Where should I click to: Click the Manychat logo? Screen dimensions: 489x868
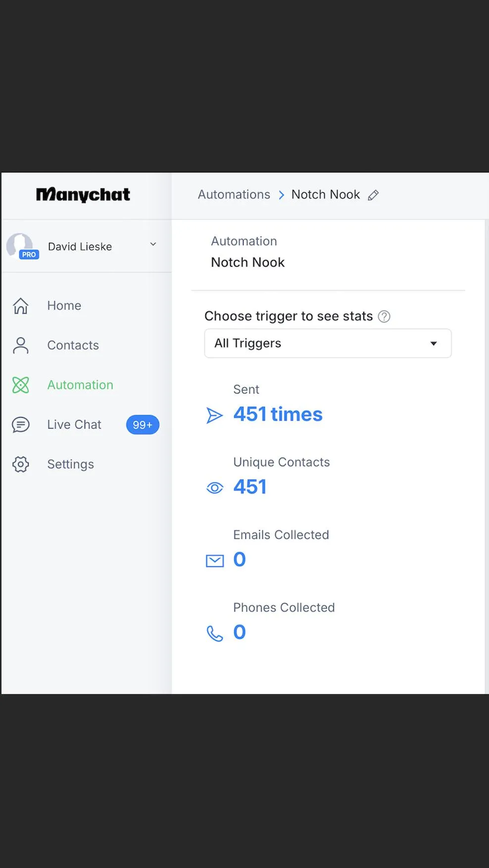(x=83, y=195)
